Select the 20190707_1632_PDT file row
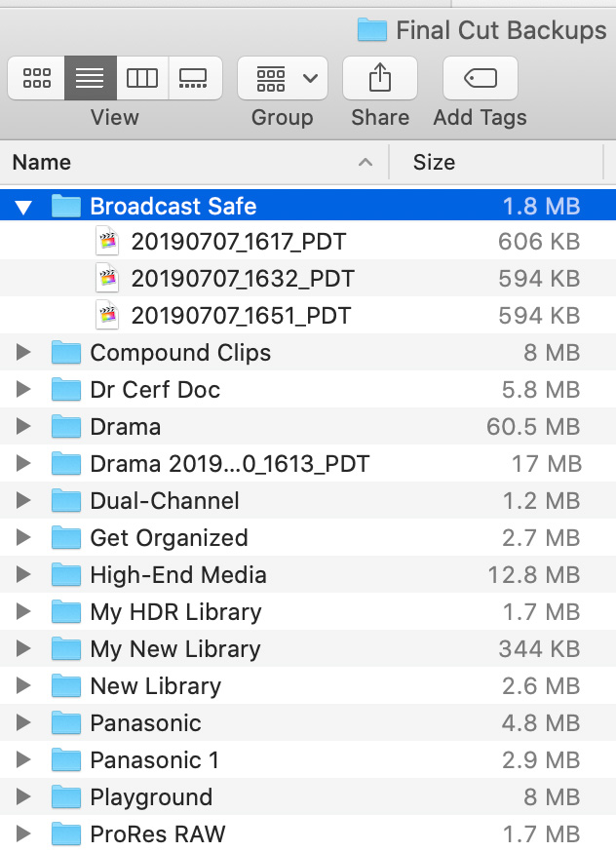Viewport: 616px width, 852px height. (x=308, y=279)
